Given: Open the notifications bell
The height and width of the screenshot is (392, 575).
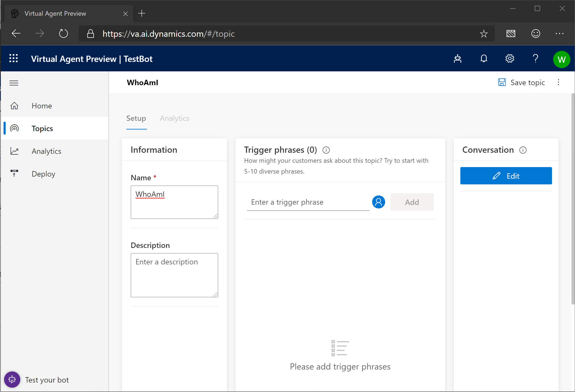Looking at the screenshot, I should (x=484, y=59).
